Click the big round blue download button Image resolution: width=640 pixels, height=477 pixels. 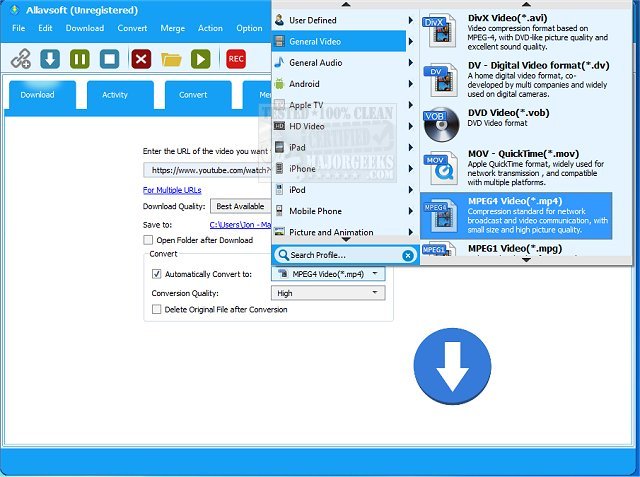pos(452,366)
